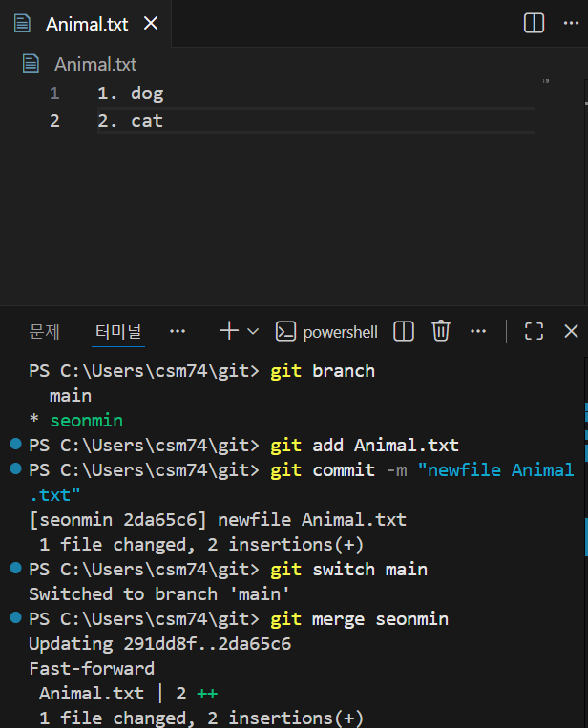Open the terminal launch profile dropdown
588x728 pixels.
click(x=253, y=331)
